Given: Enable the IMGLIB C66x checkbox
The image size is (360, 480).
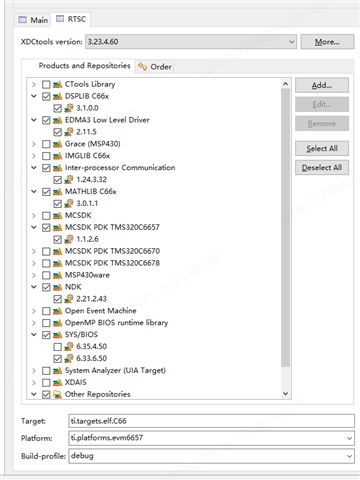Looking at the screenshot, I should [x=46, y=156].
